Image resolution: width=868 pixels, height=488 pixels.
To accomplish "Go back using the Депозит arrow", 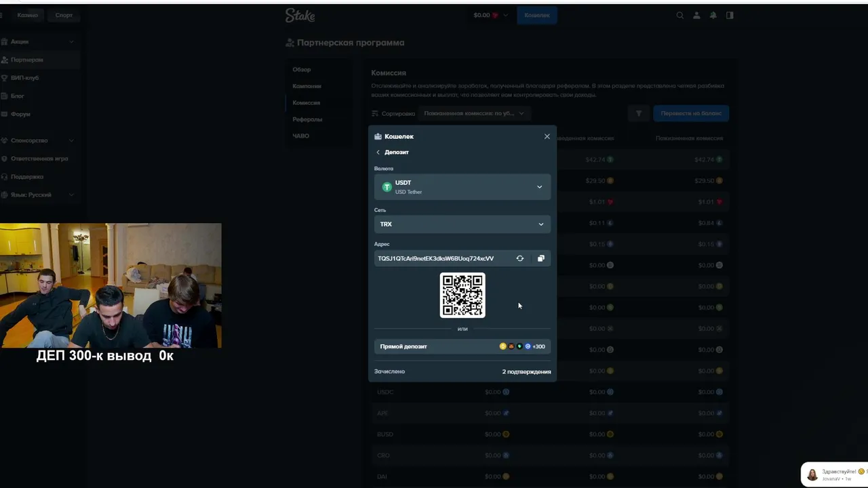I will [378, 152].
